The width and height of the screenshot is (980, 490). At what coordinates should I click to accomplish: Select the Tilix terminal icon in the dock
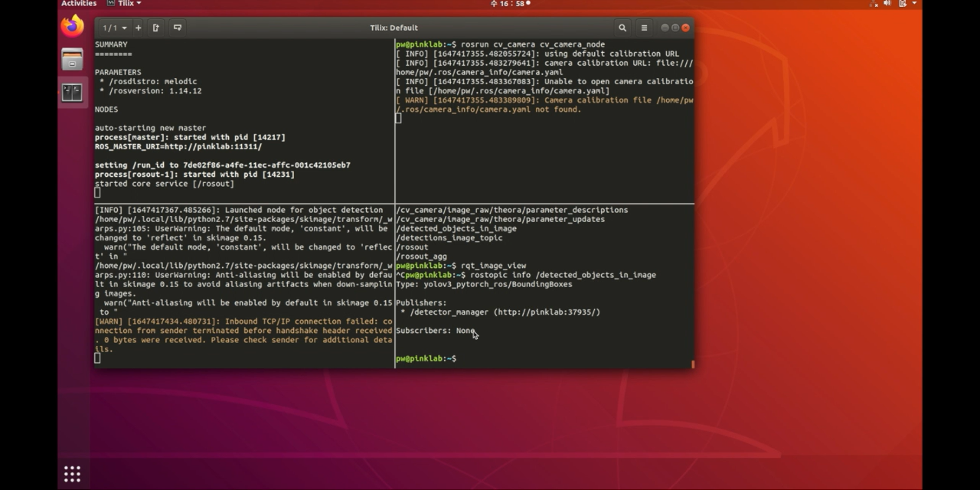[72, 93]
